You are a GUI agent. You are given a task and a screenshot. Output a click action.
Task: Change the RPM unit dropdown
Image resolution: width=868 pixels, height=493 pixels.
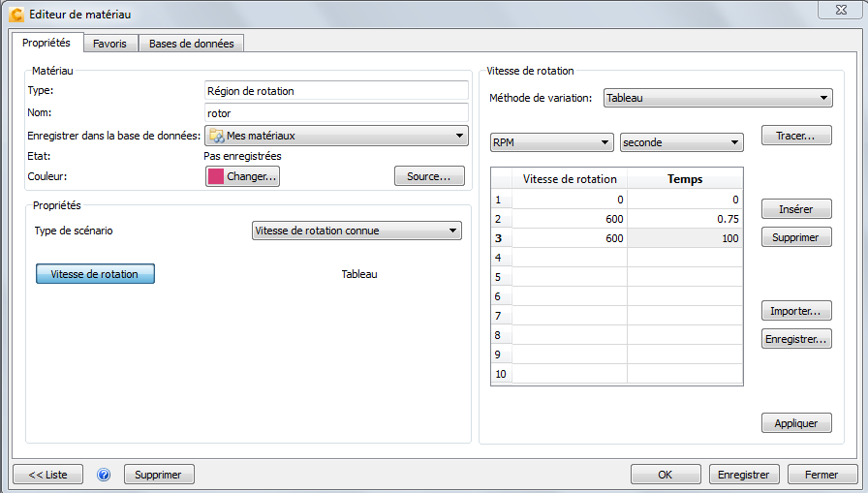tap(552, 142)
